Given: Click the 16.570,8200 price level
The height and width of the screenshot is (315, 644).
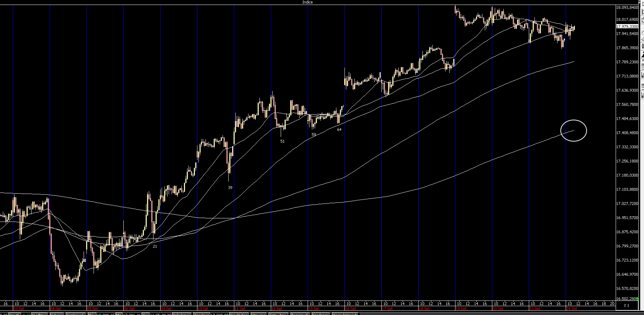Looking at the screenshot, I should point(627,288).
